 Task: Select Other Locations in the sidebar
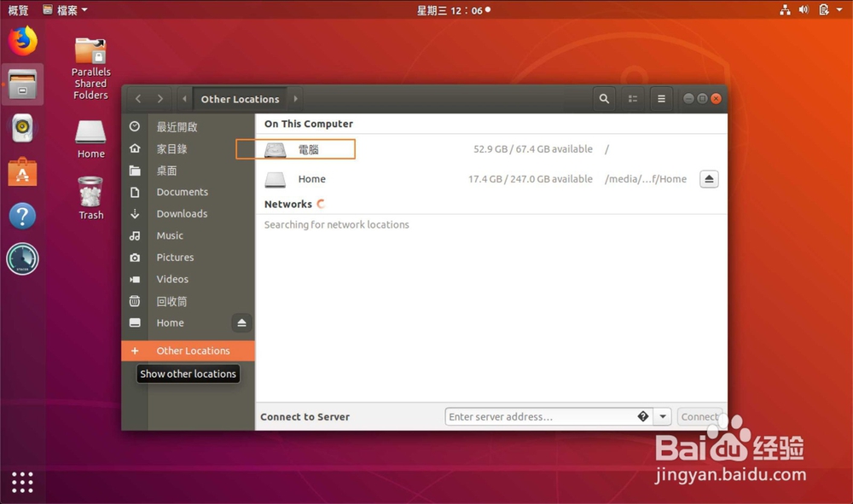(189, 350)
